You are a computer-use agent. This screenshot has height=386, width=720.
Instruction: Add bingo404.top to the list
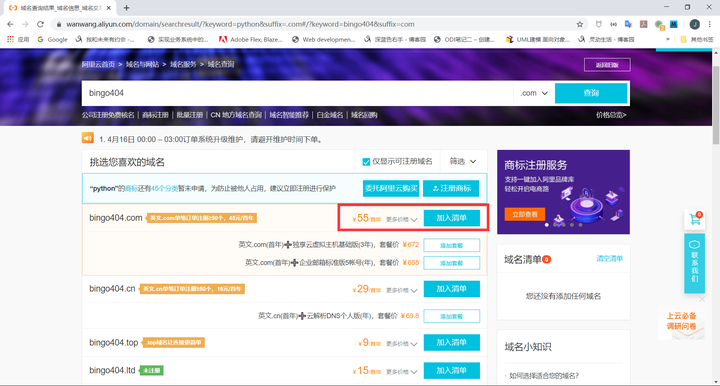click(x=452, y=342)
